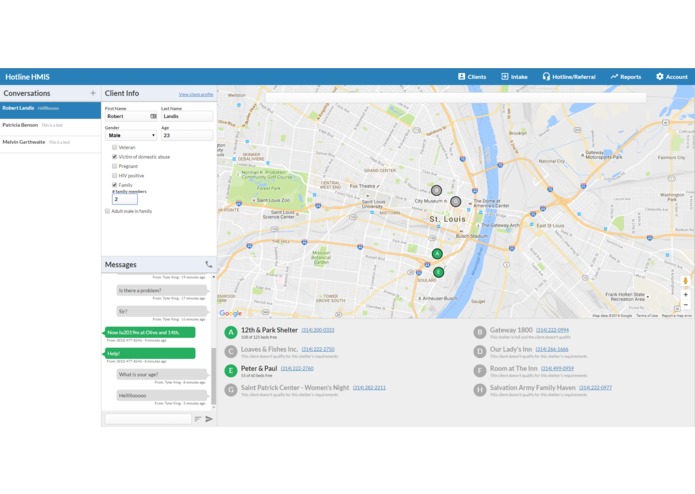Select Melvin Garthwaite conversation
Screen dimensions: 695x494
[x=51, y=142]
